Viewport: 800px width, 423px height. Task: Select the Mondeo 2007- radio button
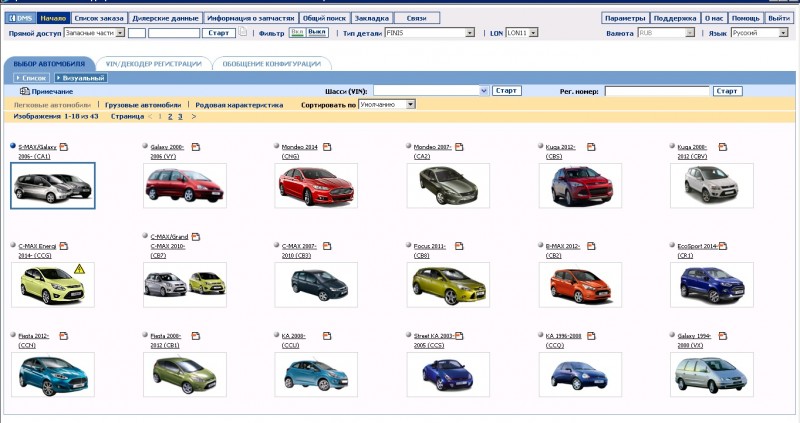pos(410,146)
